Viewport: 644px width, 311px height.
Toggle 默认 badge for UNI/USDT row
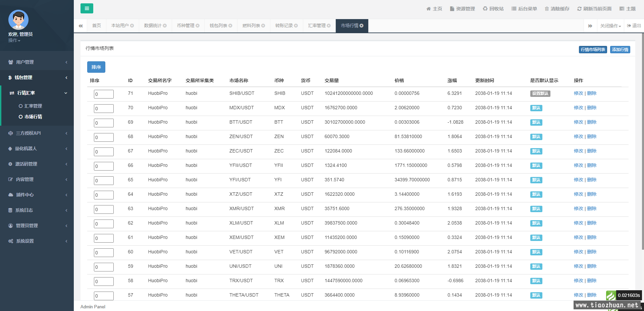click(x=536, y=266)
